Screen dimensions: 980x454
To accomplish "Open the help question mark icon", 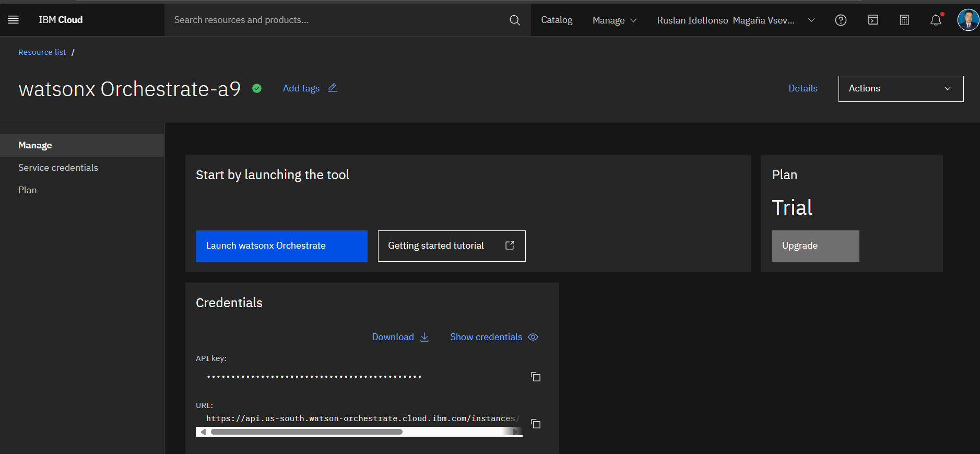I will coord(841,20).
